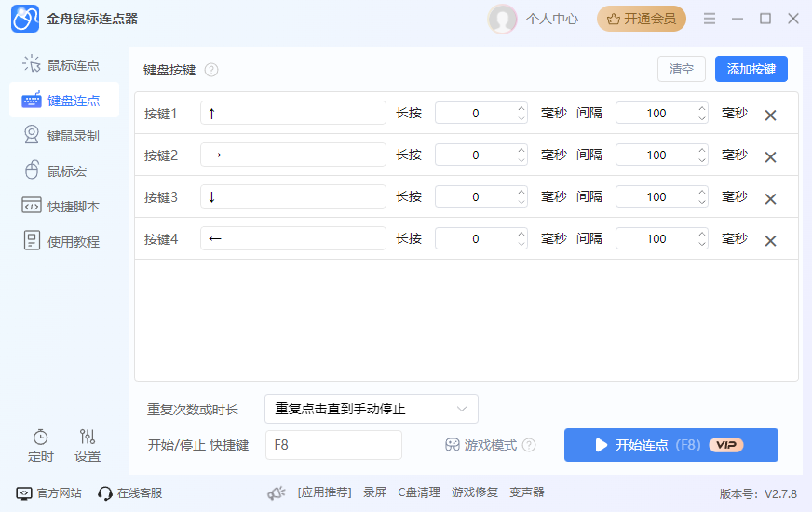
Task: Click the 按键3 key input field
Action: pyautogui.click(x=293, y=196)
